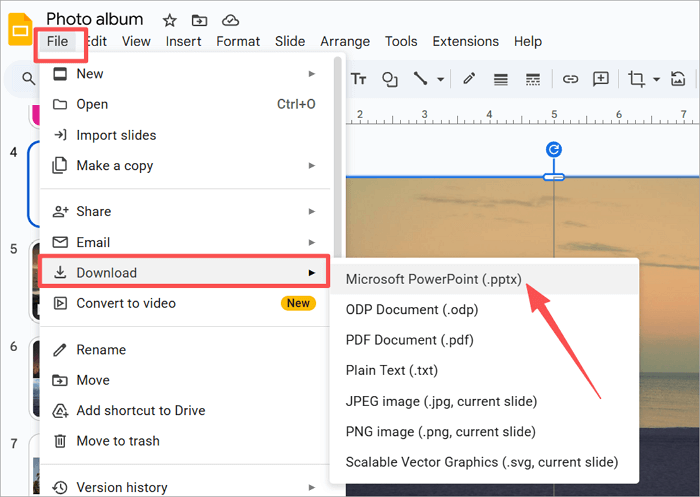Open the Extensions menu
The height and width of the screenshot is (497, 700).
[x=466, y=42]
